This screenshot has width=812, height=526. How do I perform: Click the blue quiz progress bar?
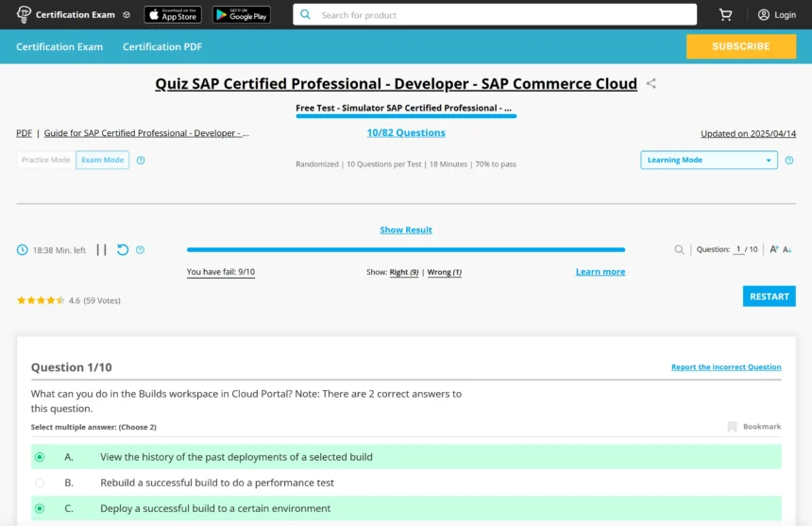point(406,250)
